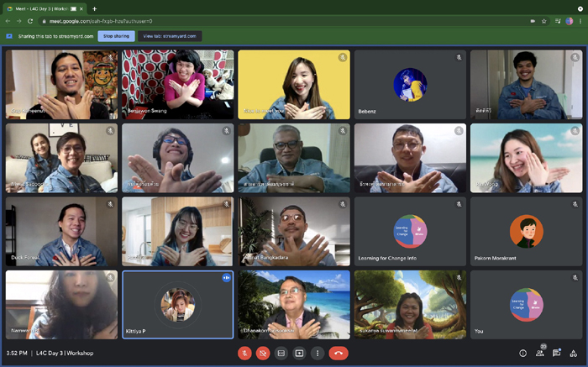Click the Present now screen icon
Viewport: 588px width, 367px height.
pos(299,353)
